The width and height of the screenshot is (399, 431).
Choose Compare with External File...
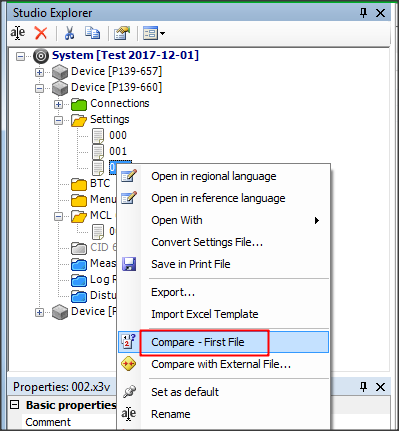point(223,364)
